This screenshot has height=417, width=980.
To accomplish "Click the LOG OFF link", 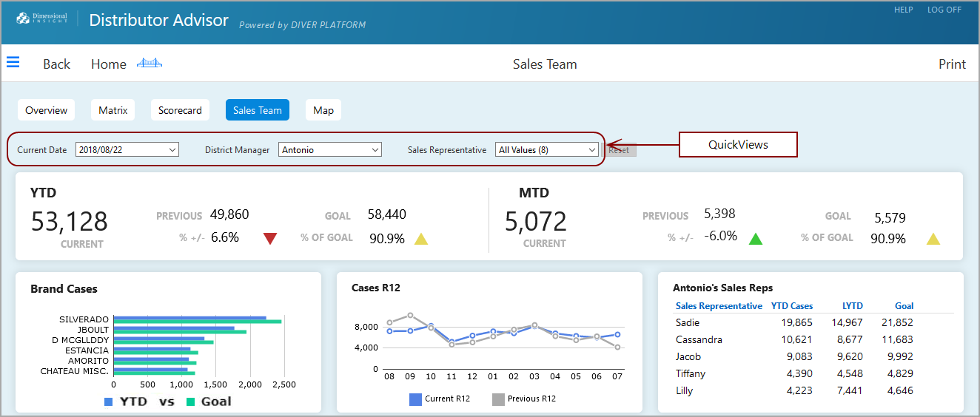I will [x=944, y=10].
